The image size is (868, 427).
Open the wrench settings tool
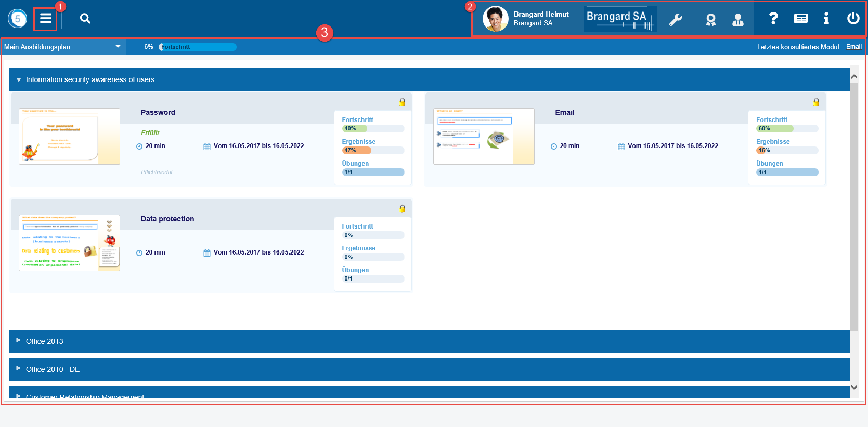tap(675, 20)
